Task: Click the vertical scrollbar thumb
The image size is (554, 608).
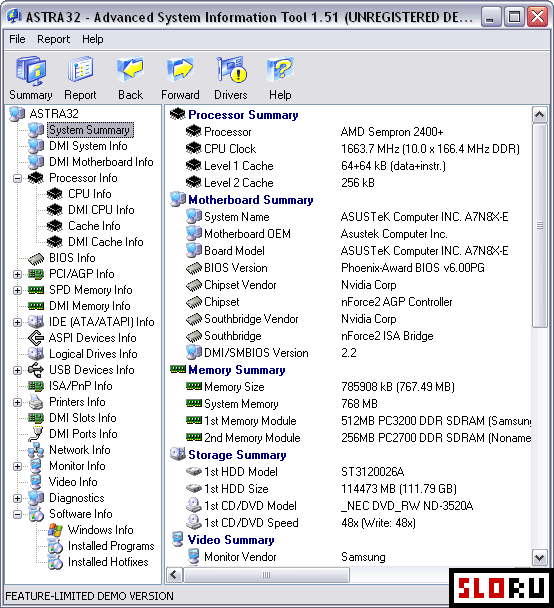Action: point(540,226)
